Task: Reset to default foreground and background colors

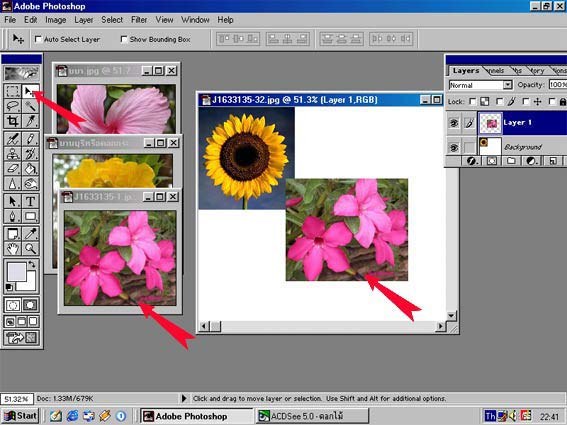Action: (9, 288)
